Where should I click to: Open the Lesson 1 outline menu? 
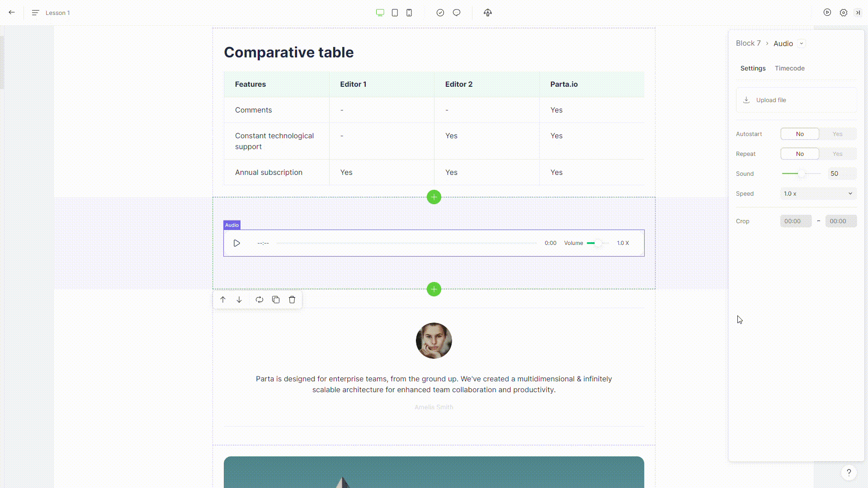click(36, 13)
